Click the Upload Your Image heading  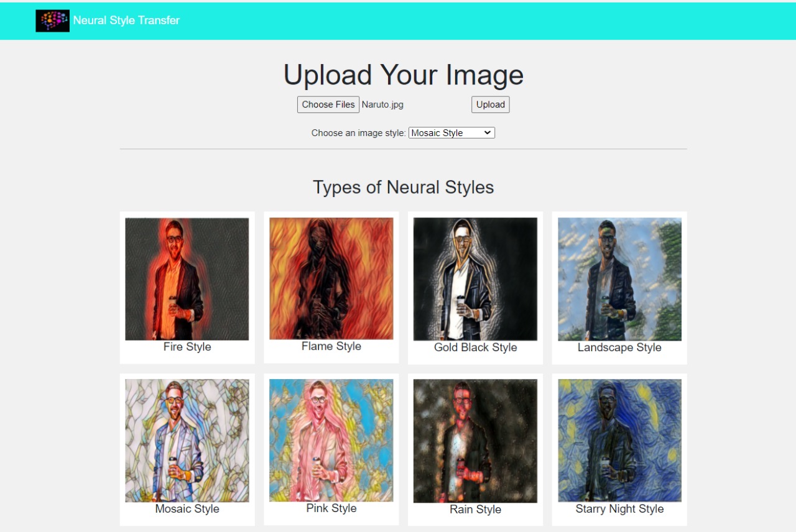[x=403, y=75]
